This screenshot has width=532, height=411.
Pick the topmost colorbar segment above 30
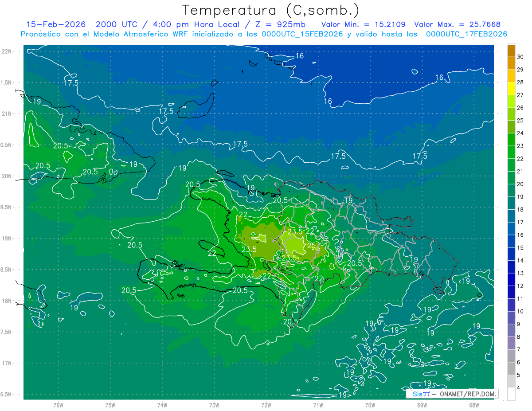(x=511, y=51)
